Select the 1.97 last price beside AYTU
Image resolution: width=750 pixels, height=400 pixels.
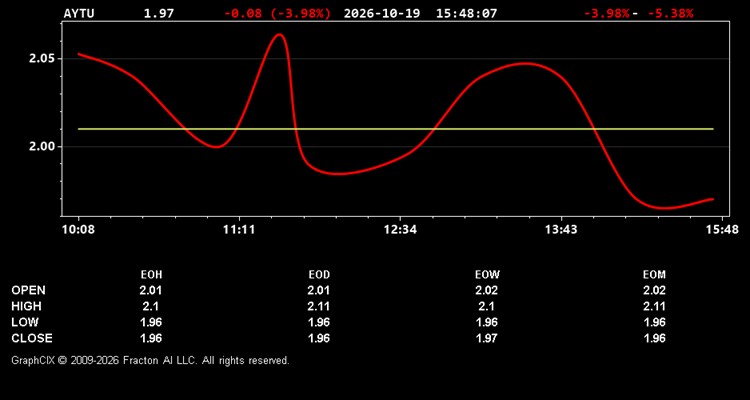tap(159, 13)
